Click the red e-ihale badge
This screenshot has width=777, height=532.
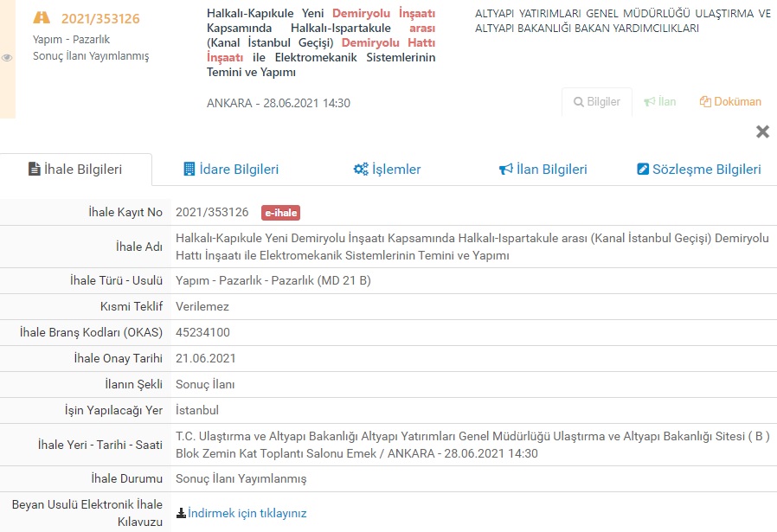coord(280,213)
